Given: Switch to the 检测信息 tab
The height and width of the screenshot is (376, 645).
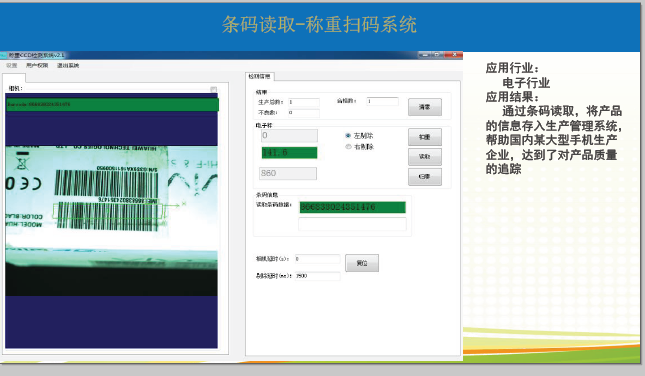Looking at the screenshot, I should click(260, 77).
